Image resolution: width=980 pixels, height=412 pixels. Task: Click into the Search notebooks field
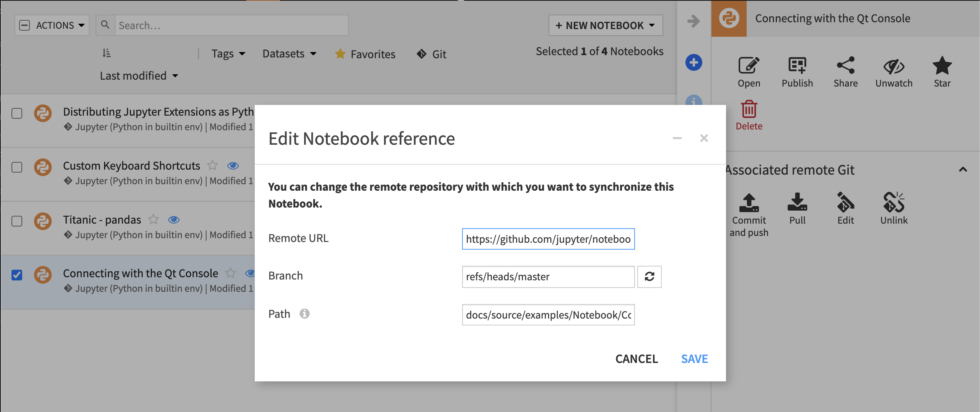tap(231, 25)
